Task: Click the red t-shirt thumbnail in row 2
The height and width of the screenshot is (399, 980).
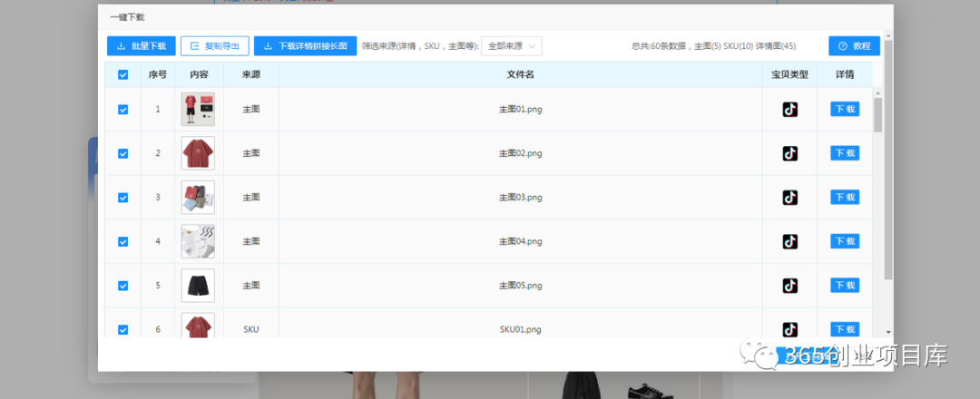Action: point(198,153)
